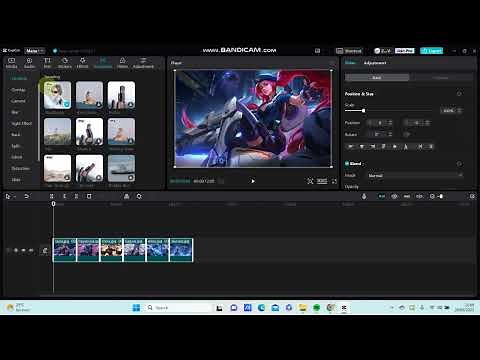480x360 pixels.
Task: Open the inspector's Adjustment tab
Action: pos(375,63)
